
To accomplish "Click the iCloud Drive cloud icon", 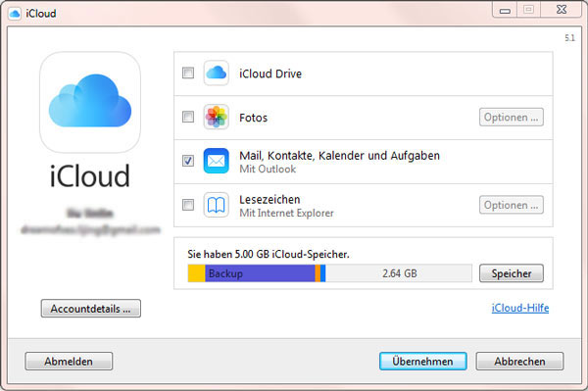I will 216,73.
